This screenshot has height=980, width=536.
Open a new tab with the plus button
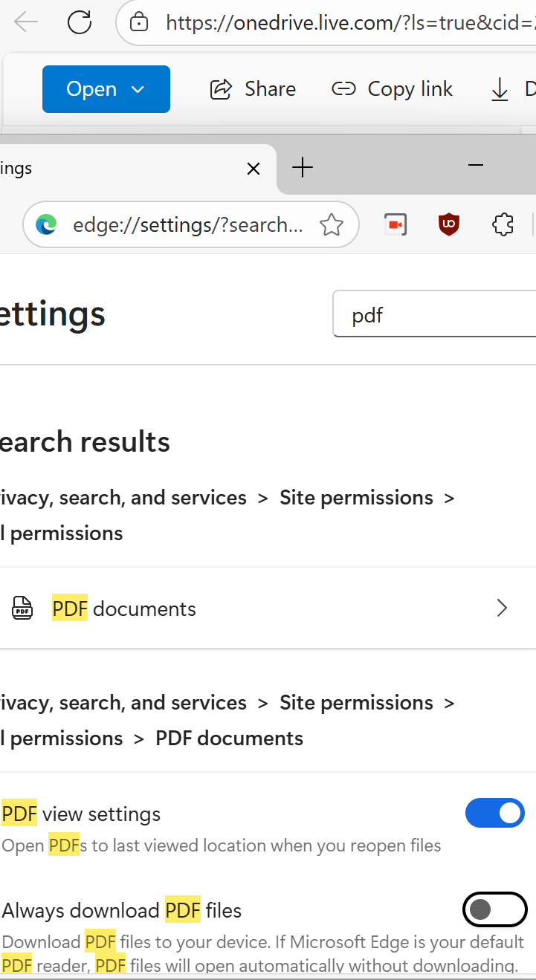tap(303, 167)
